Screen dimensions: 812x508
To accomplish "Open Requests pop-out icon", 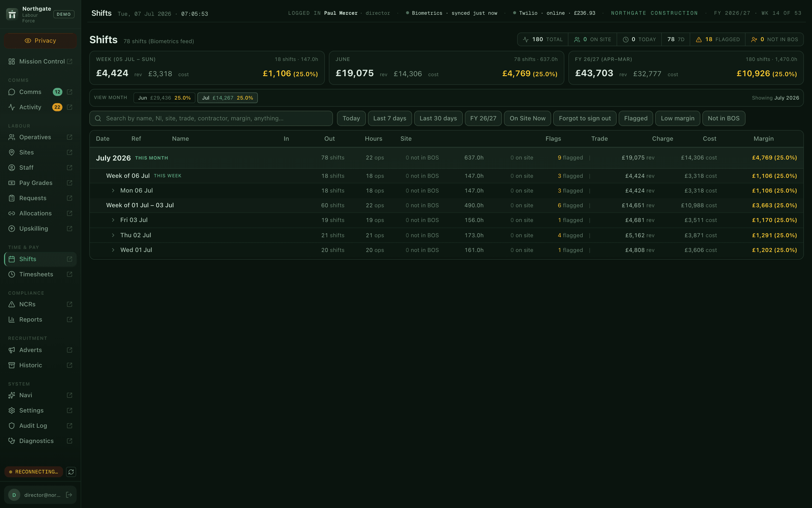I will (70, 198).
